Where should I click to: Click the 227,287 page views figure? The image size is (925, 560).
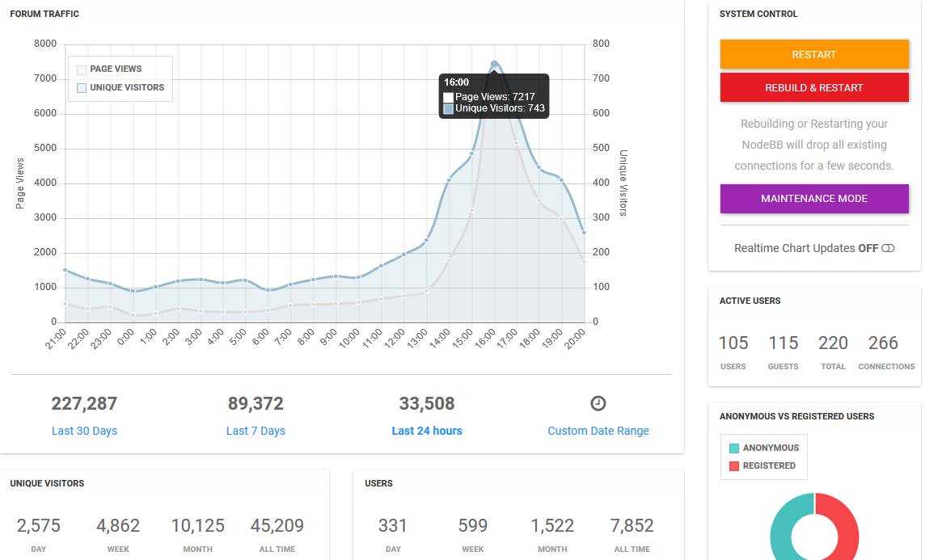click(84, 404)
